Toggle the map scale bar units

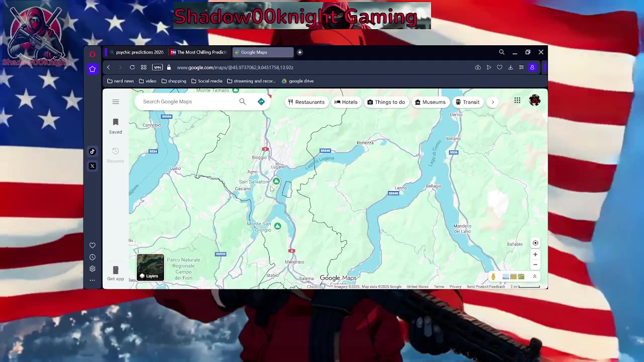point(525,287)
